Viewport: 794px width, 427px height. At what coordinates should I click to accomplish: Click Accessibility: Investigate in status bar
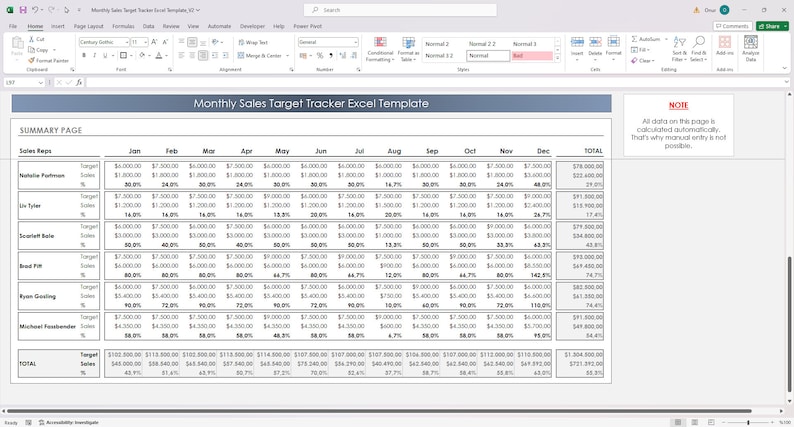(x=68, y=422)
